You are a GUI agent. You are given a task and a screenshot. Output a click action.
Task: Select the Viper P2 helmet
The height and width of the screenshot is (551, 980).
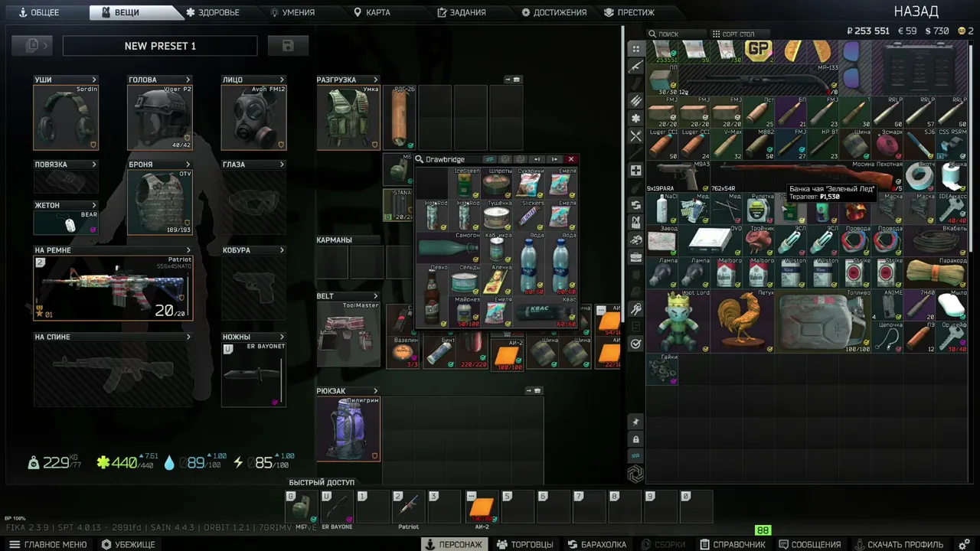160,117
